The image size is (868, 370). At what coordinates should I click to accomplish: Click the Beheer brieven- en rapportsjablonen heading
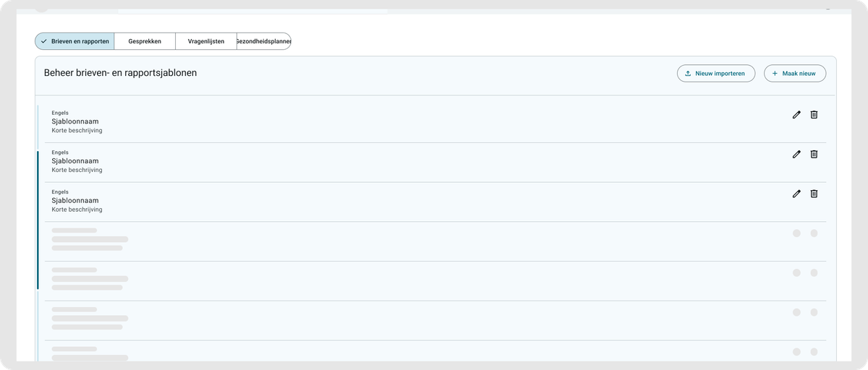point(120,73)
